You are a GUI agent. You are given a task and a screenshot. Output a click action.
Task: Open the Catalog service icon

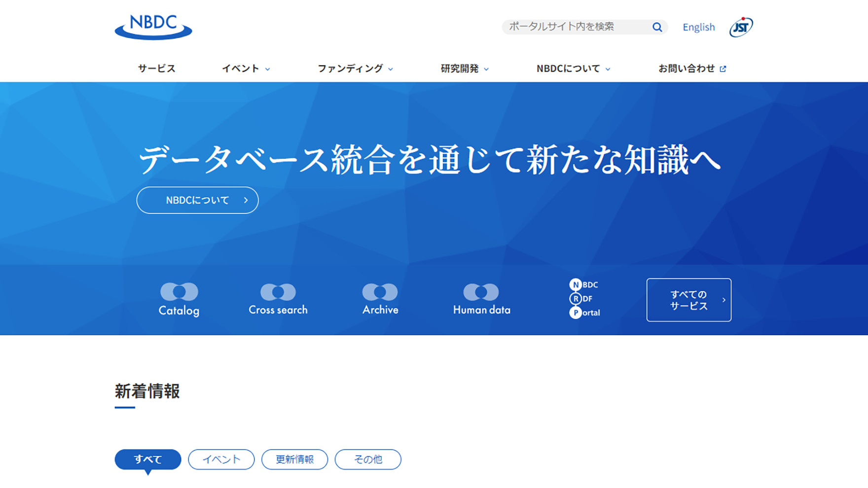[x=179, y=299]
